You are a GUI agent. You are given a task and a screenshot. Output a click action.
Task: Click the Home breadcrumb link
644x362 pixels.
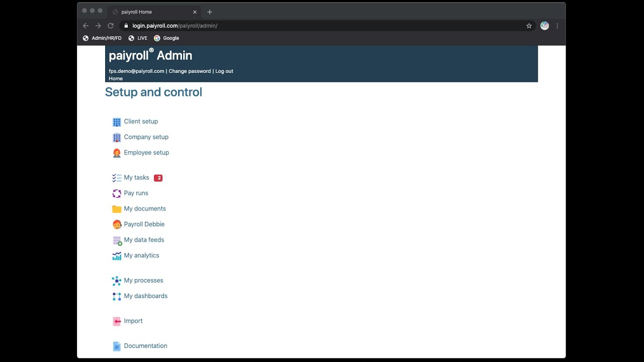point(116,78)
